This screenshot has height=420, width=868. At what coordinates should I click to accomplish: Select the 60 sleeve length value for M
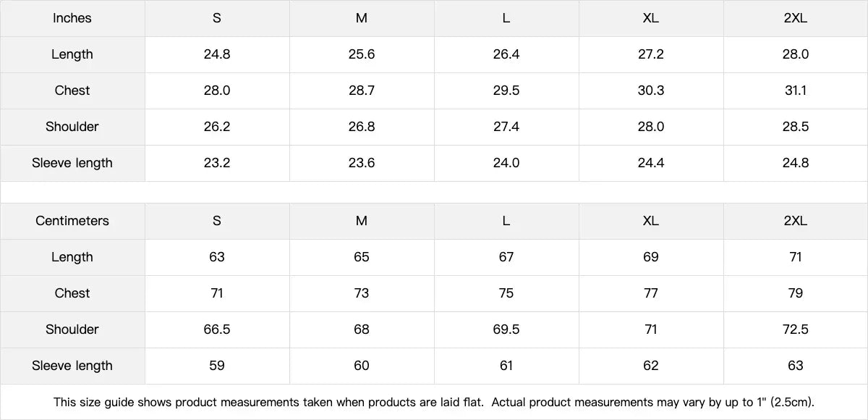point(362,366)
